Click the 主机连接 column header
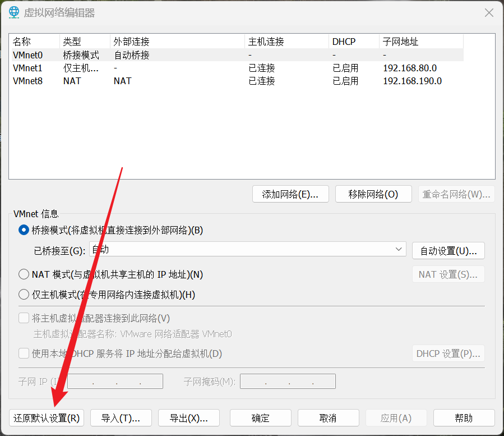Screen dimensions: 504x436 click(x=286, y=42)
